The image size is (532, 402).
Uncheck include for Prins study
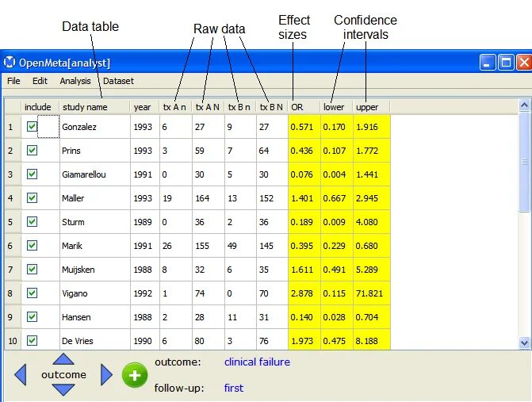coord(32,151)
